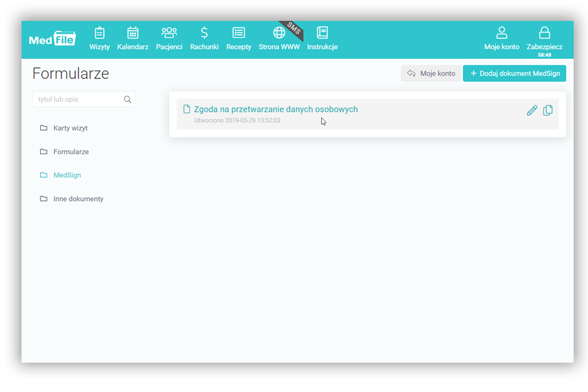Viewport: 588px width, 392px height.
Task: Open the Karty wizyt folder
Action: (x=70, y=128)
